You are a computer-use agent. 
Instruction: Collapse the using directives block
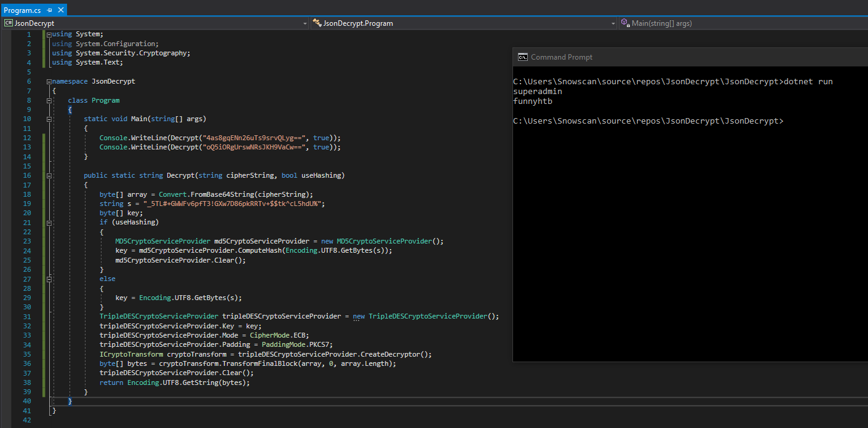click(49, 34)
